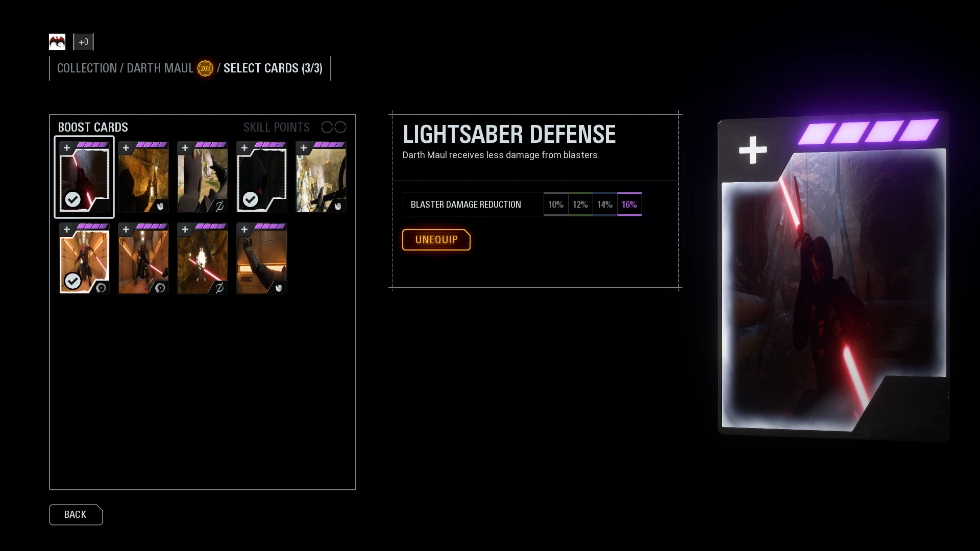Click the BACK button
The width and height of the screenshot is (980, 551).
[76, 515]
